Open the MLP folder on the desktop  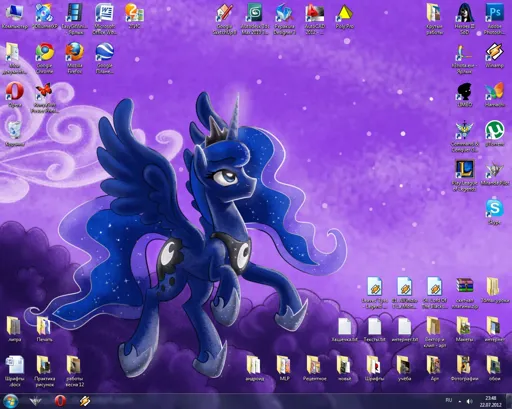[x=284, y=368]
